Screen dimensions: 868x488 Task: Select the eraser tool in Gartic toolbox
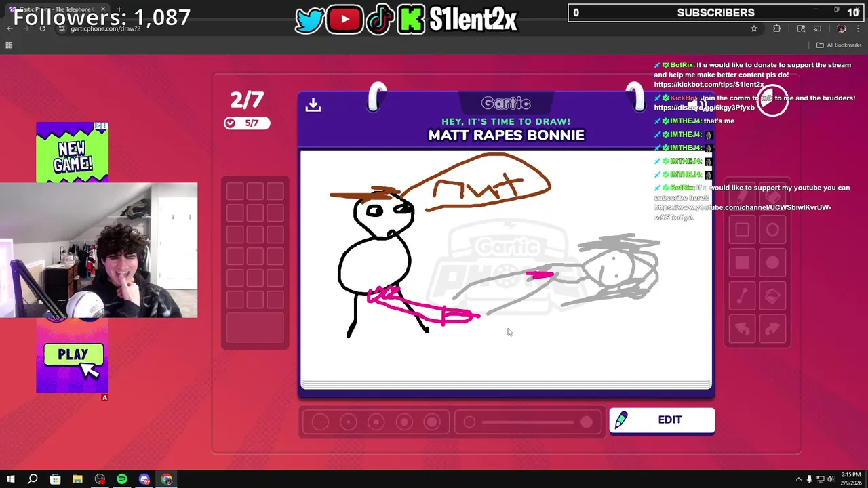pyautogui.click(x=772, y=197)
